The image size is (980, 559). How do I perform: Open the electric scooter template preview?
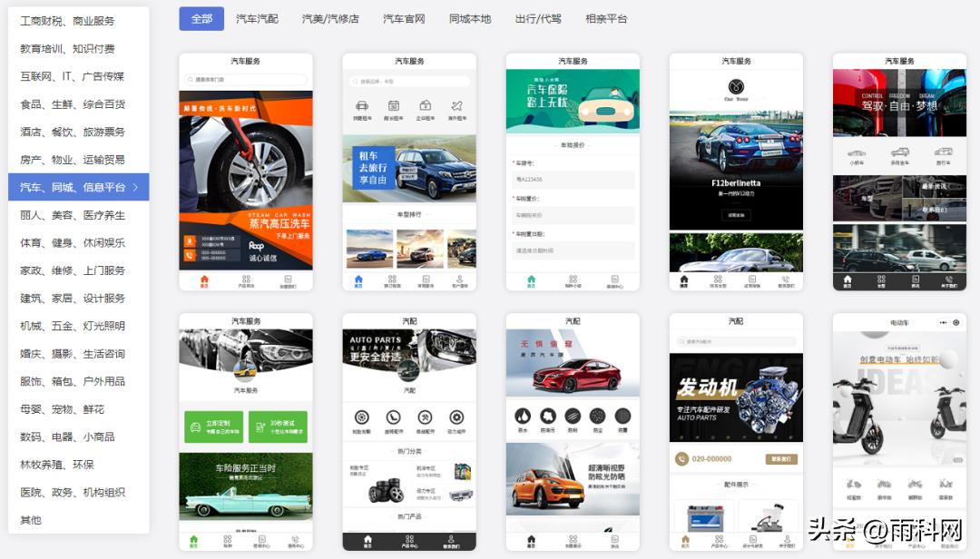click(x=899, y=431)
